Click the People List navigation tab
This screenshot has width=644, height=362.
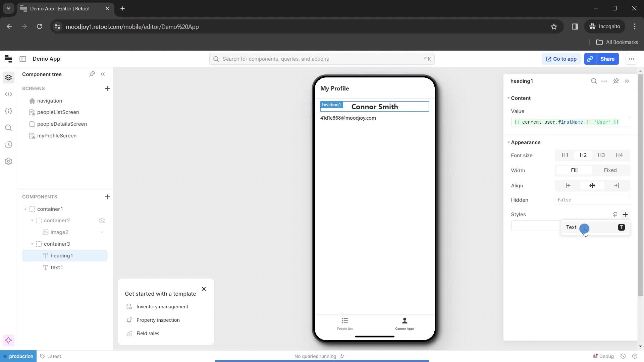coord(345,323)
